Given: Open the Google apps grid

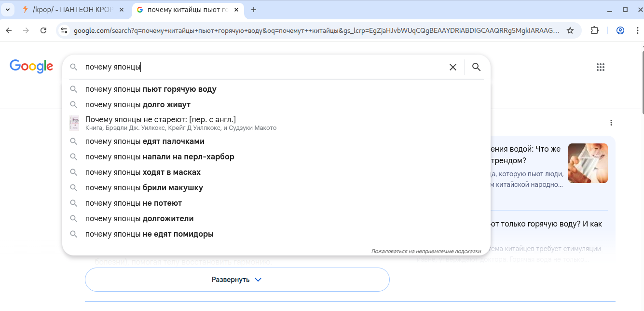Looking at the screenshot, I should coord(600,67).
